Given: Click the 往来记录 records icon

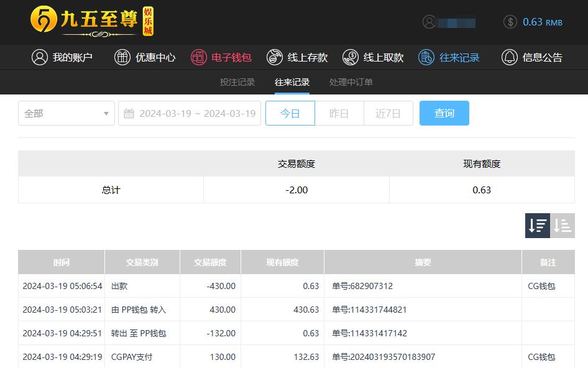Looking at the screenshot, I should tap(426, 57).
